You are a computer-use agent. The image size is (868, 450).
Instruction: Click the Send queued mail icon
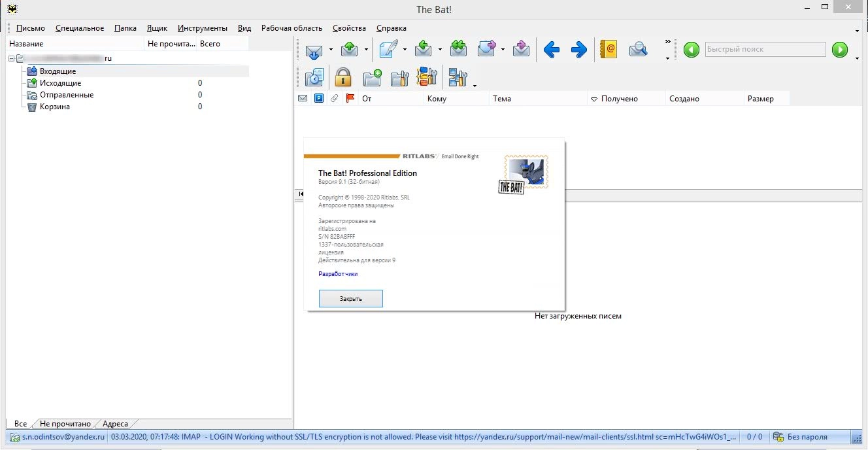point(350,49)
